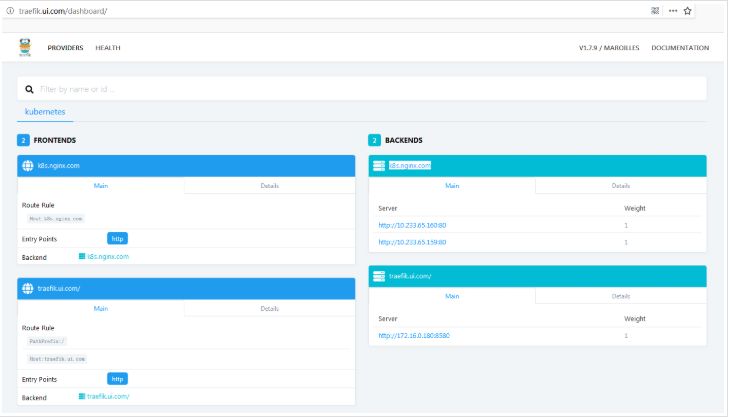
Task: Open k8s.nginx.com backend link in frontend card
Action: 108,256
